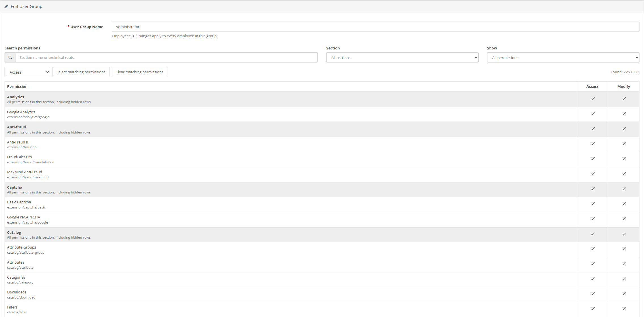
Task: Uncheck Modify for Google Analytics
Action: [x=624, y=114]
